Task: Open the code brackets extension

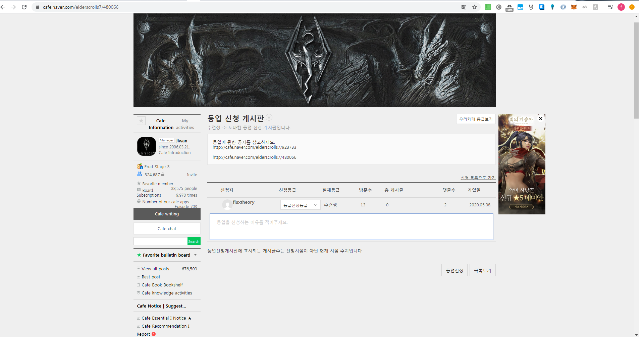Action: click(585, 7)
